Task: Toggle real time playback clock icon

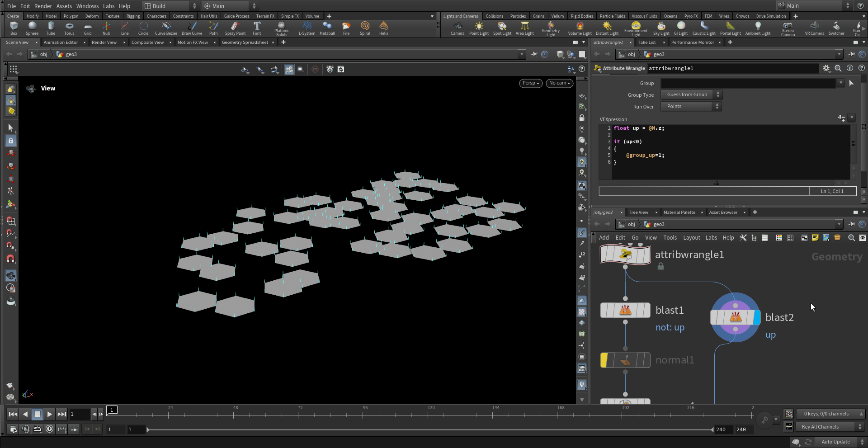Action: coord(50,429)
